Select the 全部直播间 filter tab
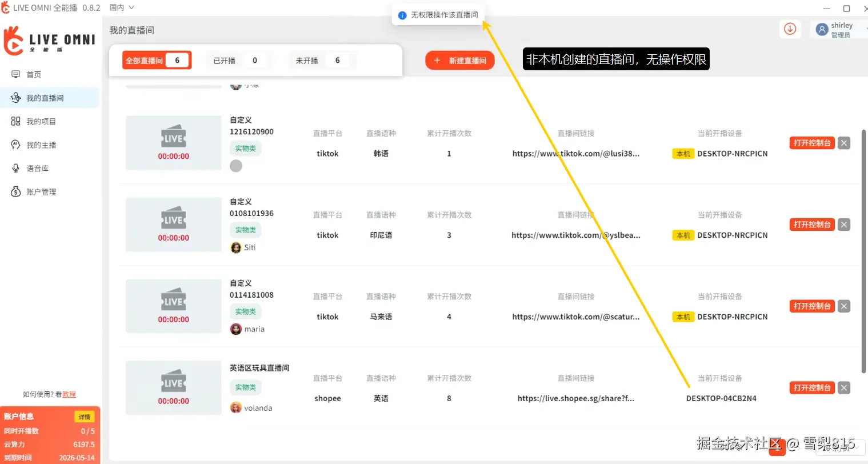This screenshot has width=868, height=464. pos(157,60)
